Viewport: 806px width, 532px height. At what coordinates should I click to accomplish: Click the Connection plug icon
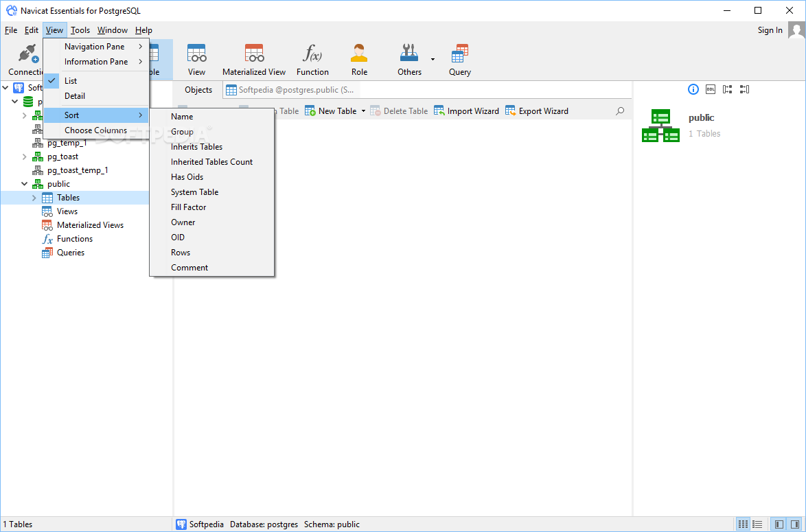coord(28,54)
